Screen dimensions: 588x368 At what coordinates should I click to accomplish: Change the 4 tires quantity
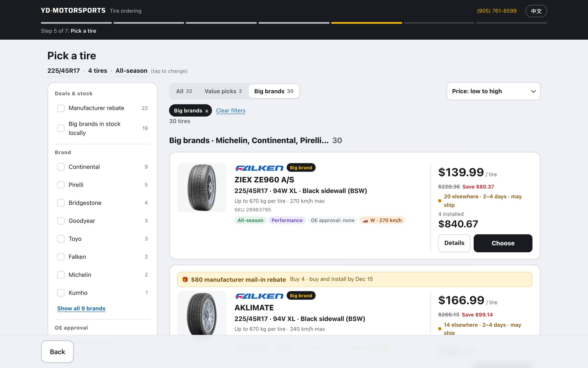click(97, 71)
